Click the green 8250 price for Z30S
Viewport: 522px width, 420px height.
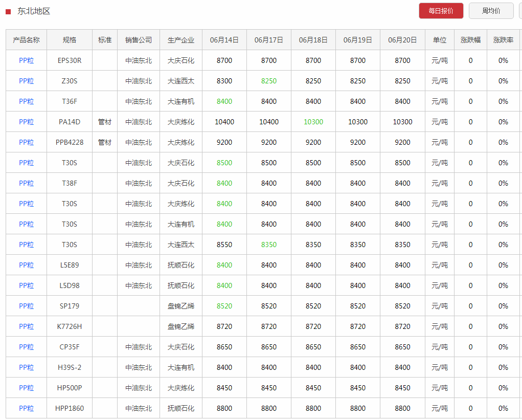(x=269, y=81)
